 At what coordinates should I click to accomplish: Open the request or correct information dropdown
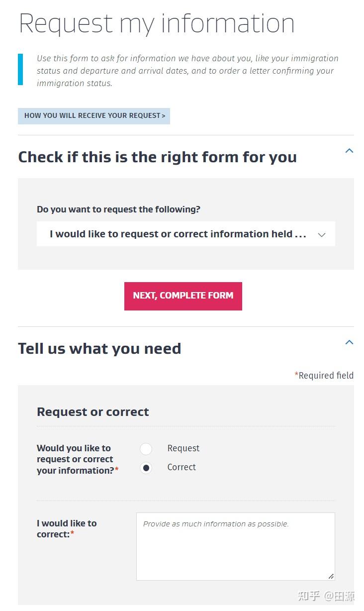click(x=185, y=234)
